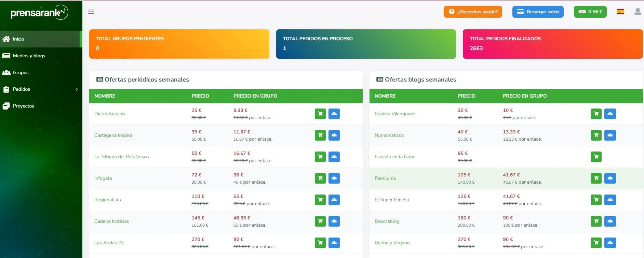The image size is (644, 258).
Task: Go to Inicio in sidebar
Action: coord(41,39)
